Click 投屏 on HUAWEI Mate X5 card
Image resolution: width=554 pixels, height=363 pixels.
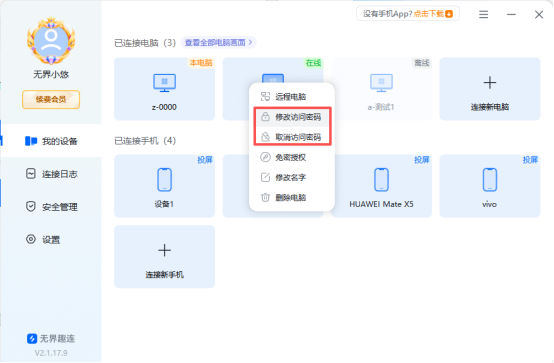pyautogui.click(x=422, y=160)
